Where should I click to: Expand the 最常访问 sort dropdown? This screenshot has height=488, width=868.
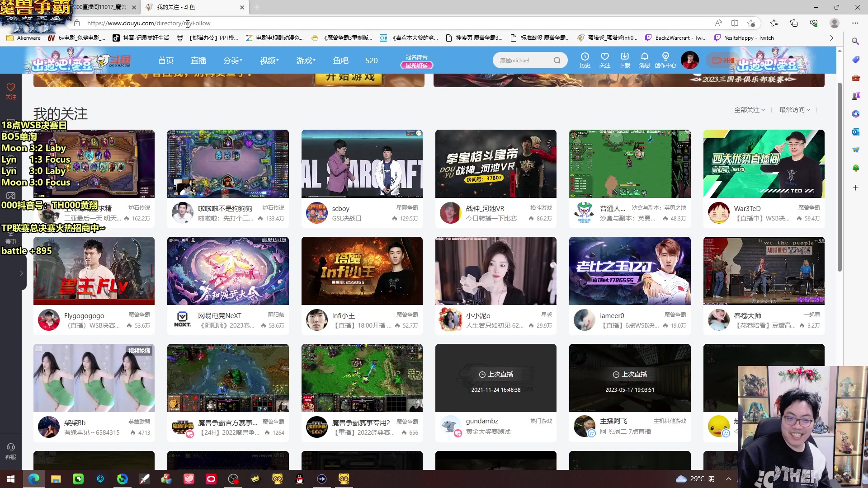coord(795,110)
